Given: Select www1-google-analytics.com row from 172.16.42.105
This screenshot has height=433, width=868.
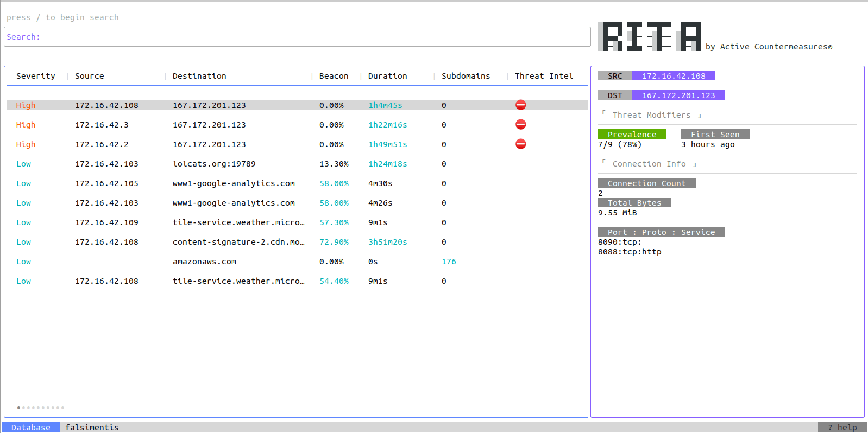Looking at the screenshot, I should (297, 183).
